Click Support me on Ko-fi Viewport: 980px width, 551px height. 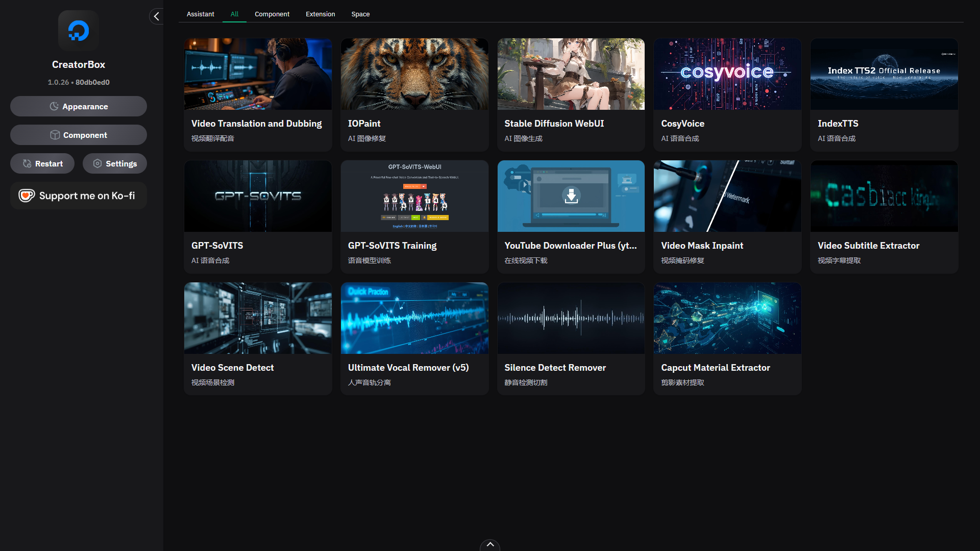tap(78, 195)
